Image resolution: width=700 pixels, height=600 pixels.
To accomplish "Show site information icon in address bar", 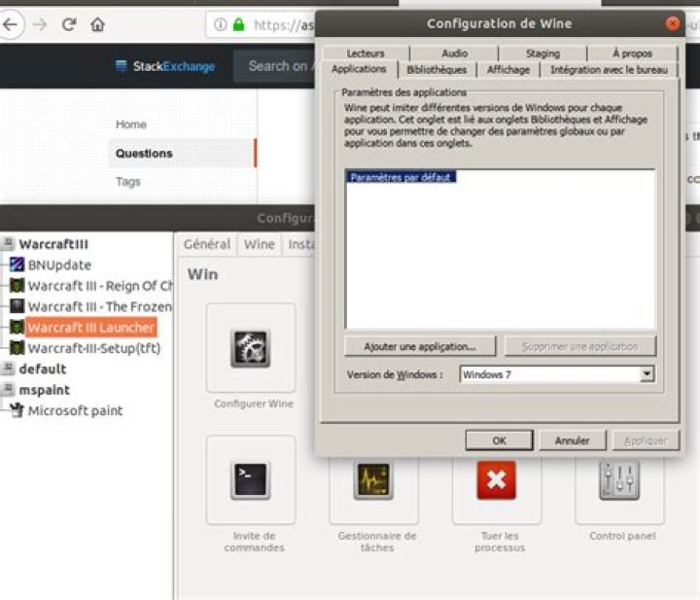I will click(221, 24).
